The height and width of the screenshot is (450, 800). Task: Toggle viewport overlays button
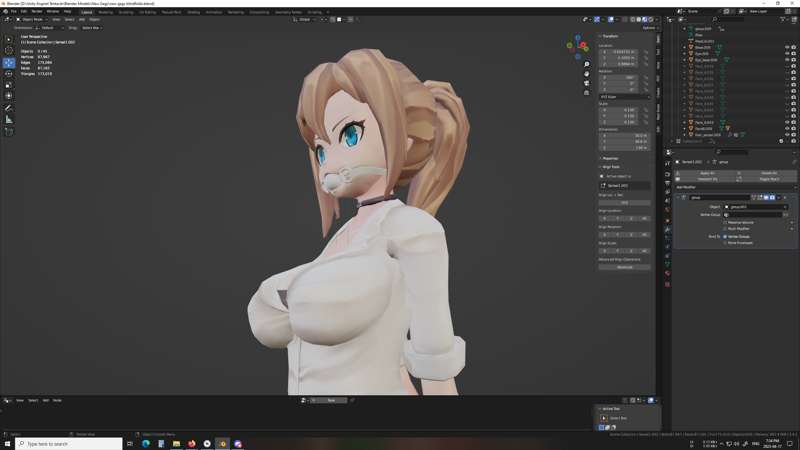tap(611, 19)
